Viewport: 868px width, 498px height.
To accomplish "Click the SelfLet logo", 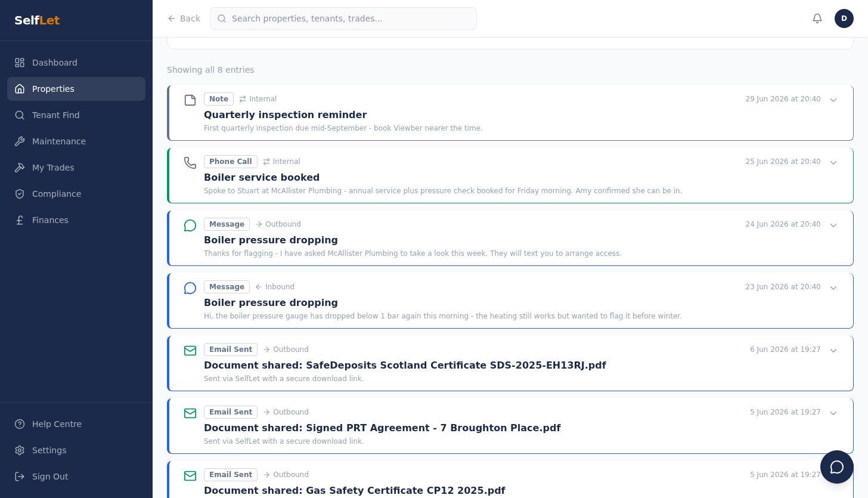I will click(37, 20).
